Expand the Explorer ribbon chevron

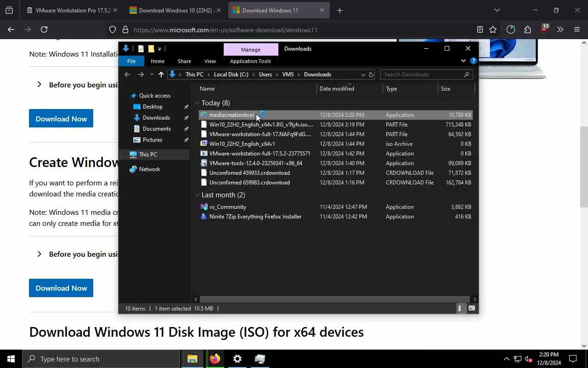pos(463,61)
